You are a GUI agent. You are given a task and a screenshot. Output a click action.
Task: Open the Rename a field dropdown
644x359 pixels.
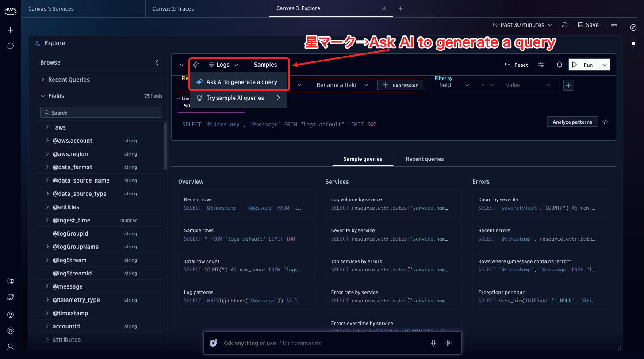click(x=343, y=85)
